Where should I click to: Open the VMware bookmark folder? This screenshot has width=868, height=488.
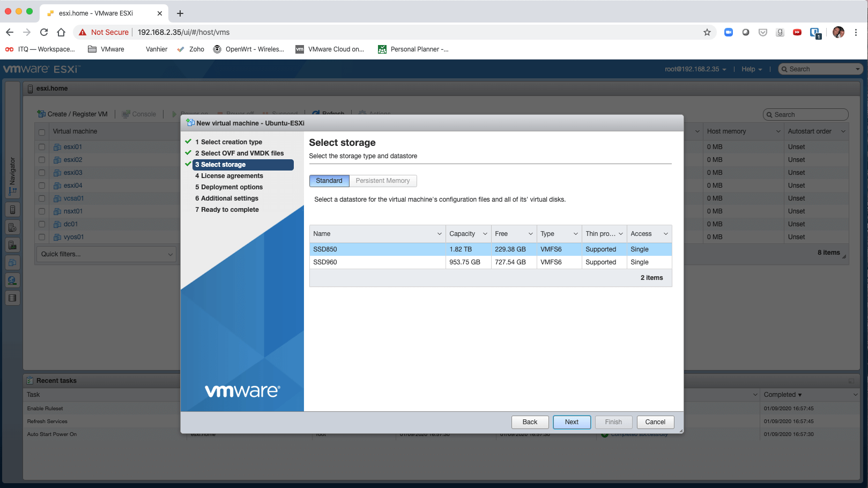pyautogui.click(x=106, y=49)
